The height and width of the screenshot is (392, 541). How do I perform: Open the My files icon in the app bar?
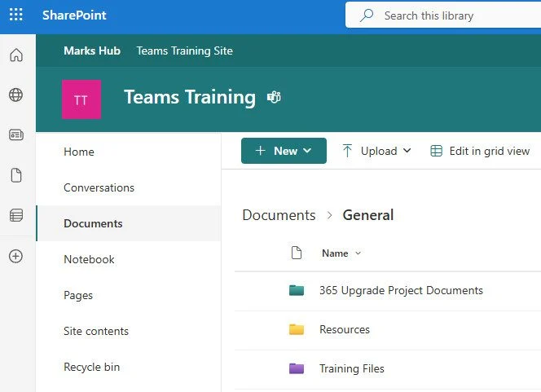coord(16,175)
